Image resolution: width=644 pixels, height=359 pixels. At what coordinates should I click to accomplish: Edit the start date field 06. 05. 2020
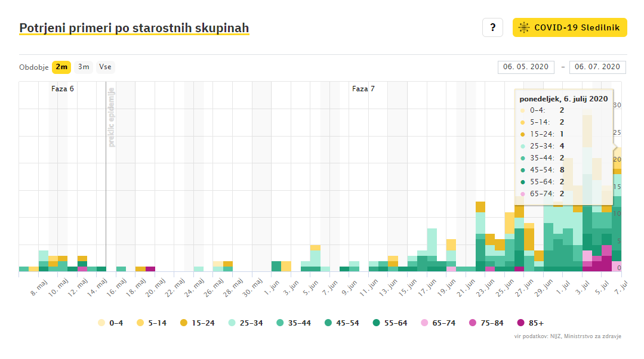tap(526, 67)
